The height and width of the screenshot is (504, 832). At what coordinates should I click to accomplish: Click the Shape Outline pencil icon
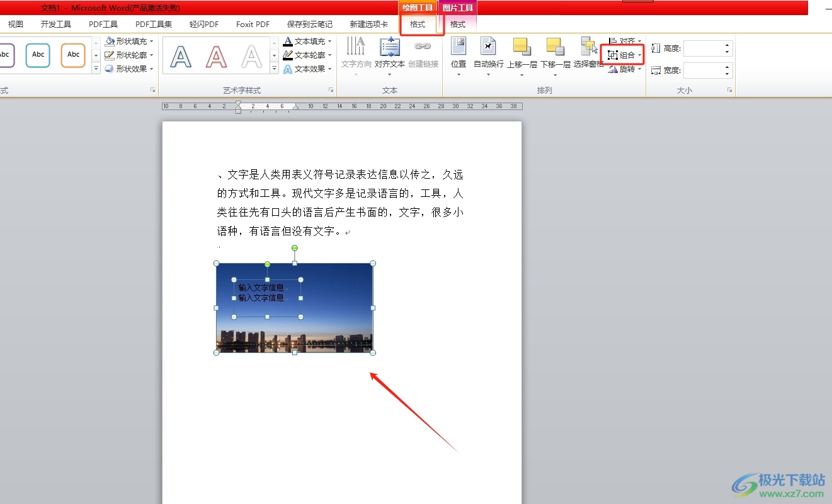tap(110, 55)
